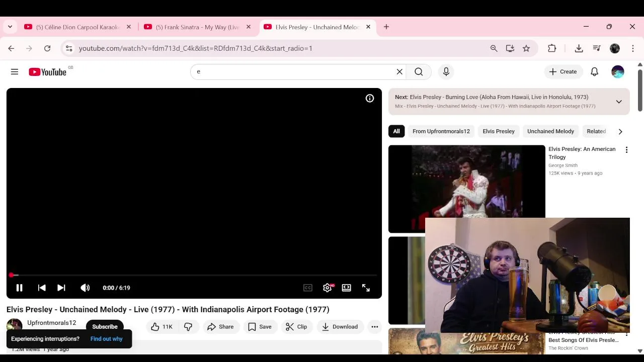This screenshot has height=362, width=644.
Task: Create a Clip of the video
Action: (x=296, y=327)
